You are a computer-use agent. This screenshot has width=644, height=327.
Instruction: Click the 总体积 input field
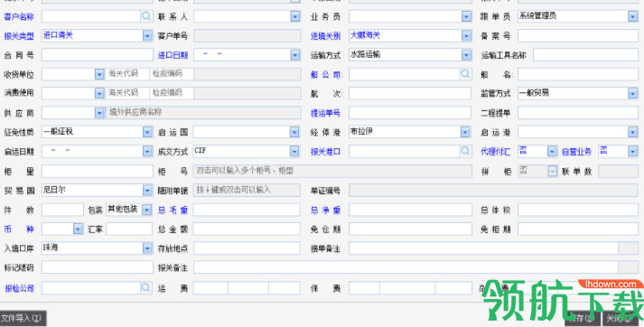pyautogui.click(x=578, y=210)
